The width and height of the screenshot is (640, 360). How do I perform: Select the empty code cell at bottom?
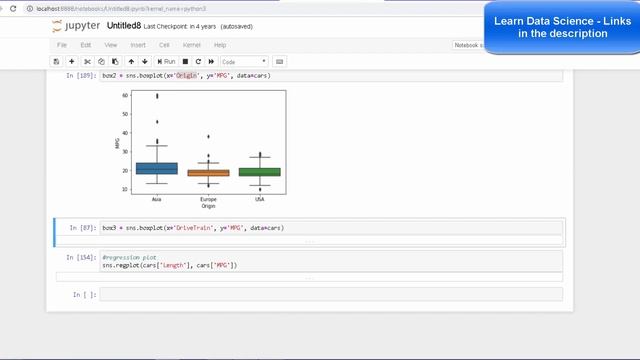(x=331, y=294)
